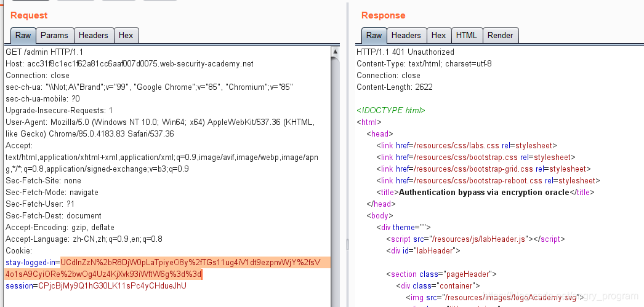644x307 pixels.
Task: Click the session cookie value
Action: click(x=112, y=285)
